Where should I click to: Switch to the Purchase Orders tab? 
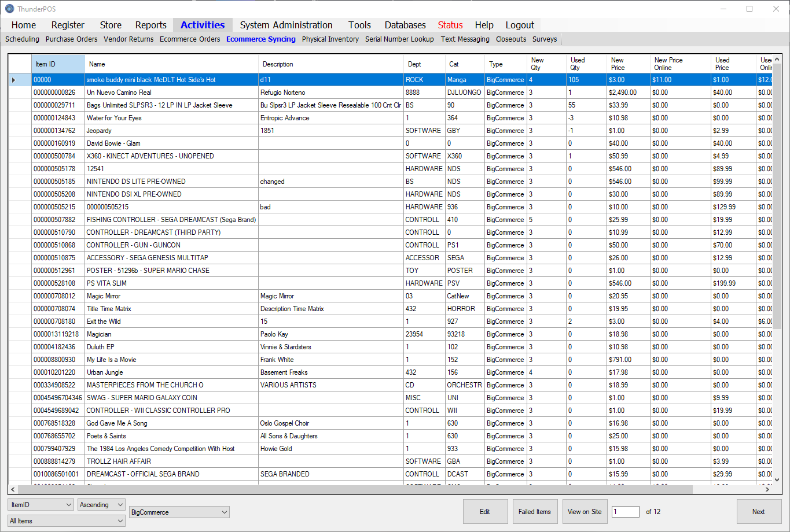coord(71,39)
